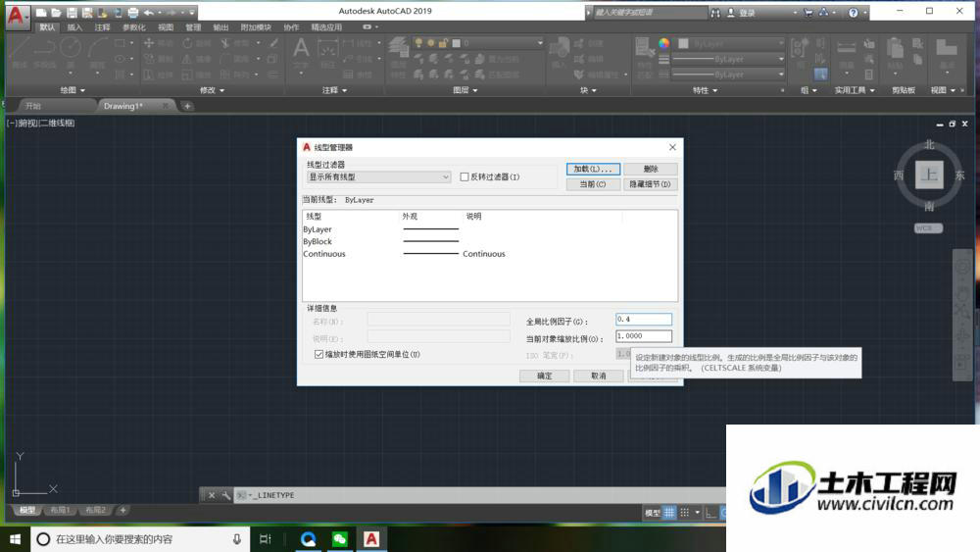Click the 加载(L)... button

click(593, 169)
